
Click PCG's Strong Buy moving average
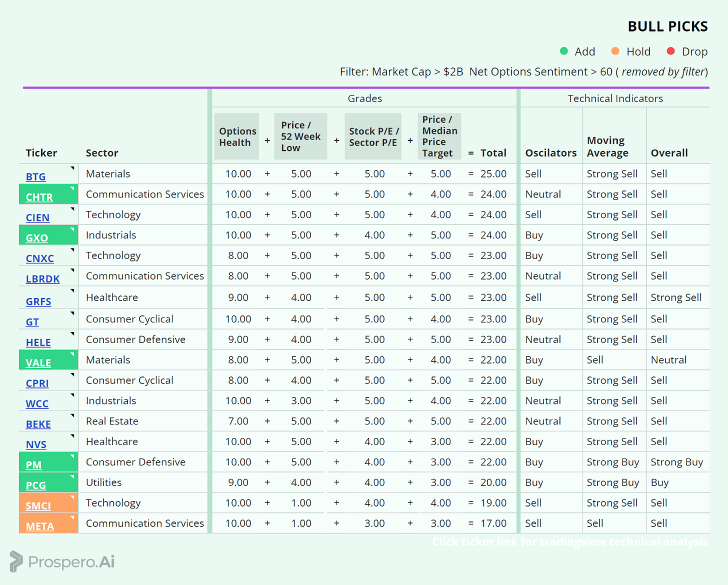coord(613,482)
